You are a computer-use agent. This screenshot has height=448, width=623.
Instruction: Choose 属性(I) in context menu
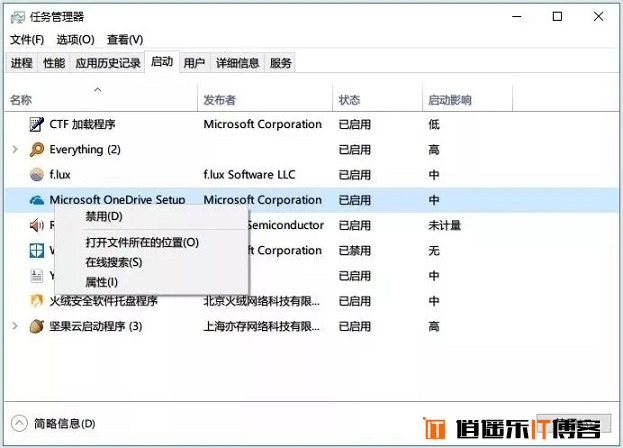click(x=151, y=282)
